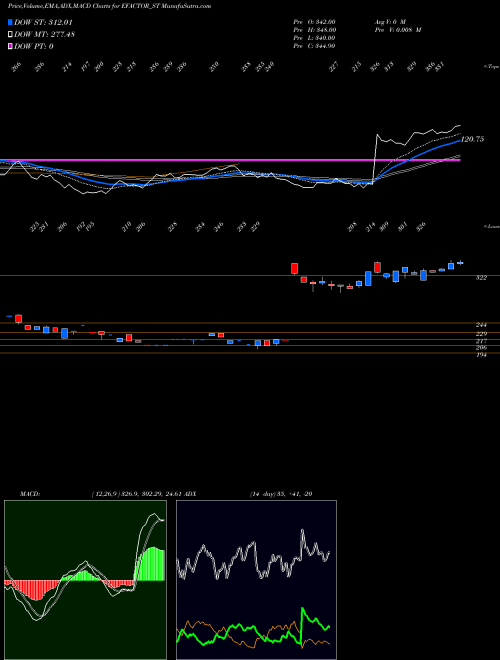The height and width of the screenshot is (660, 500).
Task: Click the ADX (14 day) values text
Action: [281, 494]
